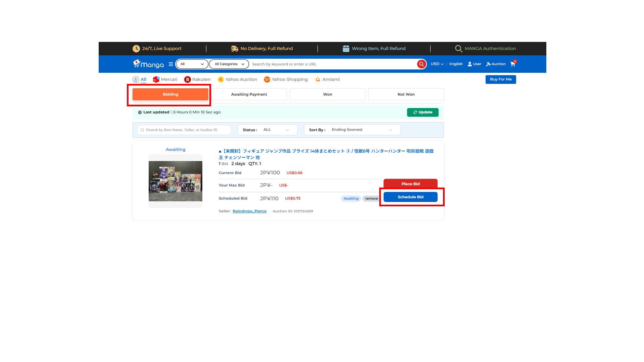Click the hamburger menu icon beside logo
The image size is (644, 362).
(171, 64)
